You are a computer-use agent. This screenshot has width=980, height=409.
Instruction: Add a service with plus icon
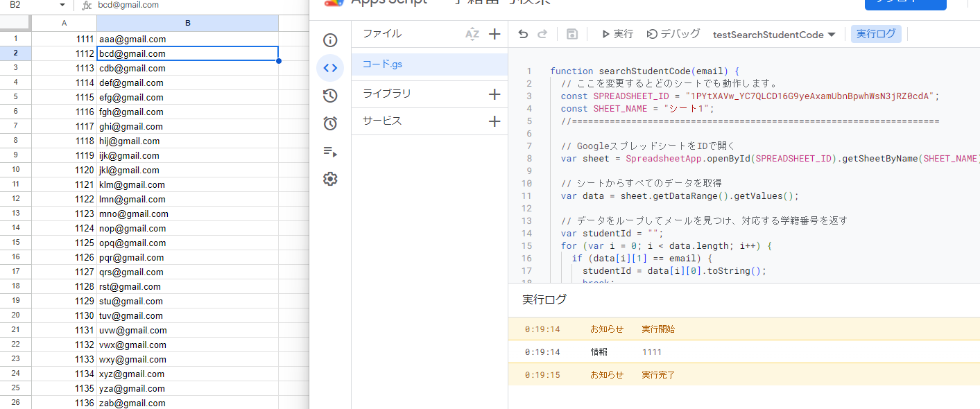pyautogui.click(x=495, y=121)
